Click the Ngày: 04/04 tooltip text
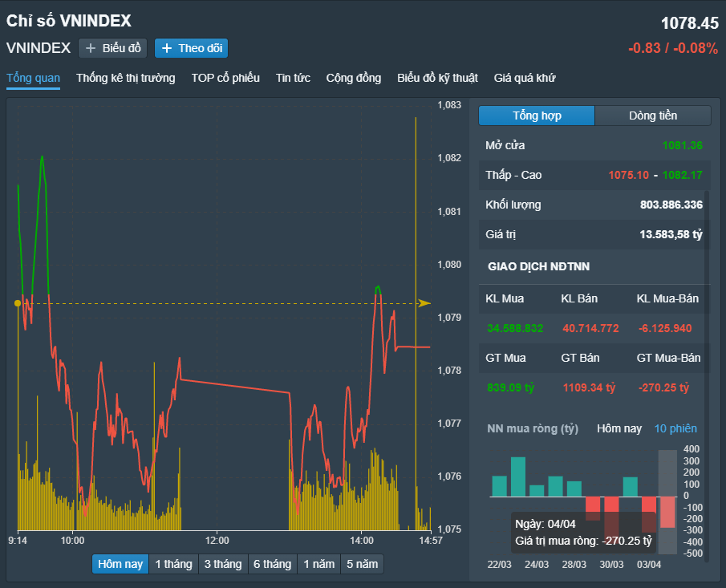Screen dimensions: 726x588 pyautogui.click(x=546, y=524)
